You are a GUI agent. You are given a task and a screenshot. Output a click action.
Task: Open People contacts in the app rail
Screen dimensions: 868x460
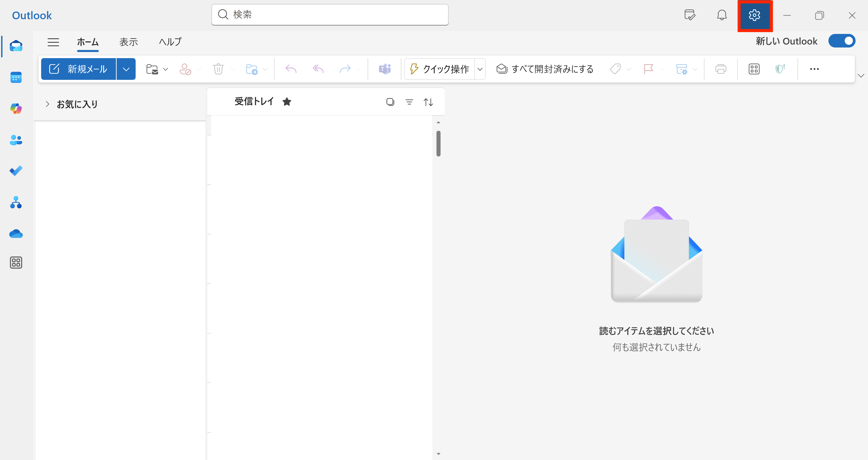click(x=16, y=140)
